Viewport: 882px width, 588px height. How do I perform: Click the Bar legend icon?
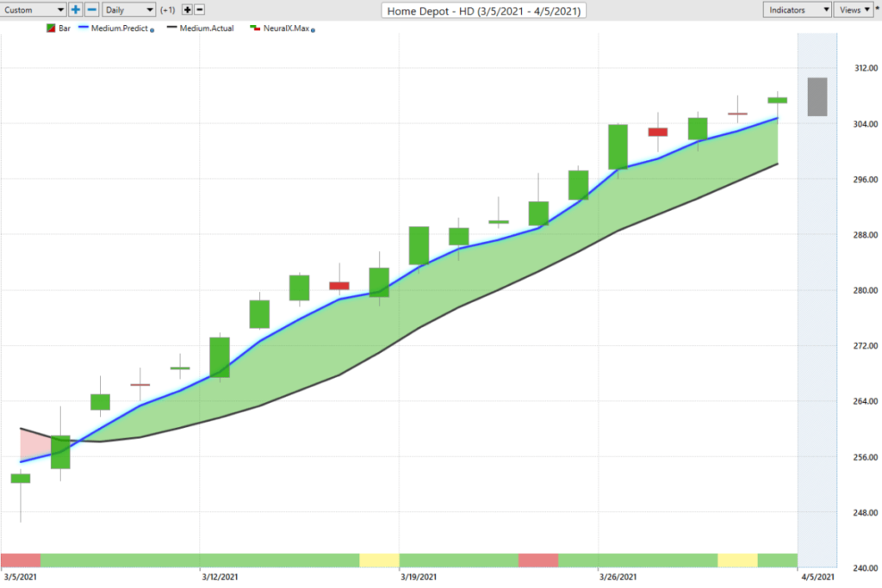[x=51, y=28]
